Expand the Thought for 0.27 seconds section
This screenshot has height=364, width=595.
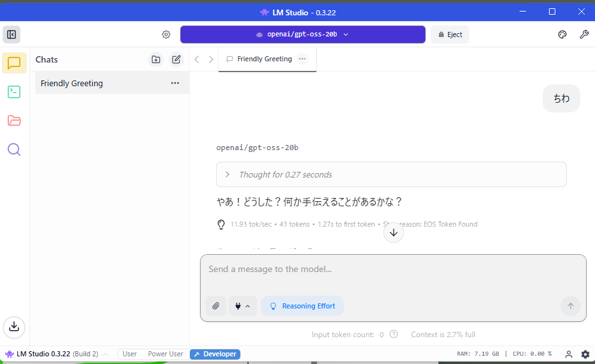[x=391, y=174]
